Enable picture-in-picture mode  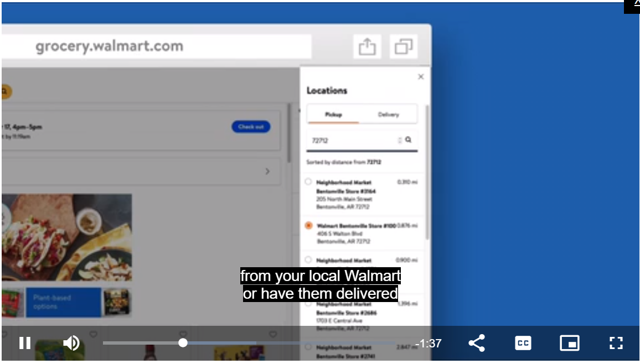click(x=569, y=343)
